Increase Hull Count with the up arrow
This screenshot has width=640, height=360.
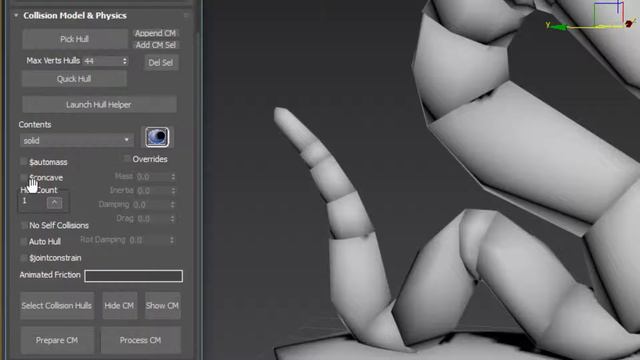pyautogui.click(x=54, y=202)
